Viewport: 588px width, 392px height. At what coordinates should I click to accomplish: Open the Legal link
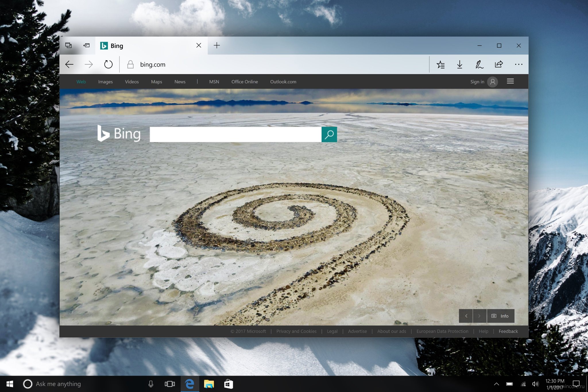click(x=332, y=331)
